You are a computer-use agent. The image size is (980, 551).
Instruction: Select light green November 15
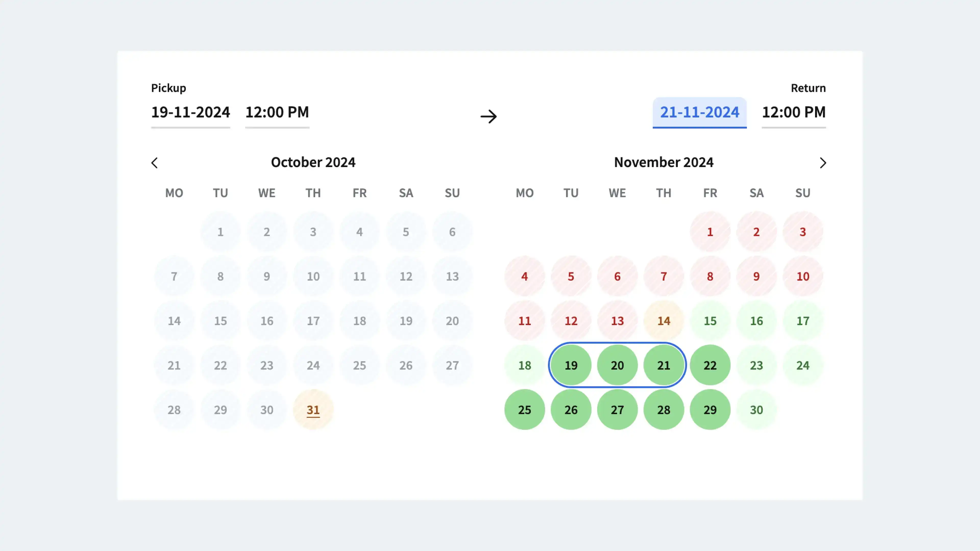click(710, 321)
